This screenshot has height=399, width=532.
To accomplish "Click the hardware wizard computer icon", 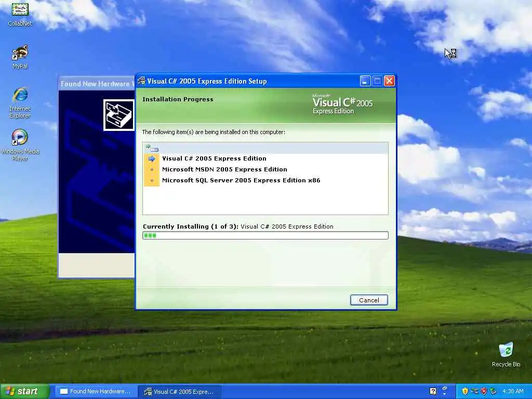I will (x=119, y=115).
